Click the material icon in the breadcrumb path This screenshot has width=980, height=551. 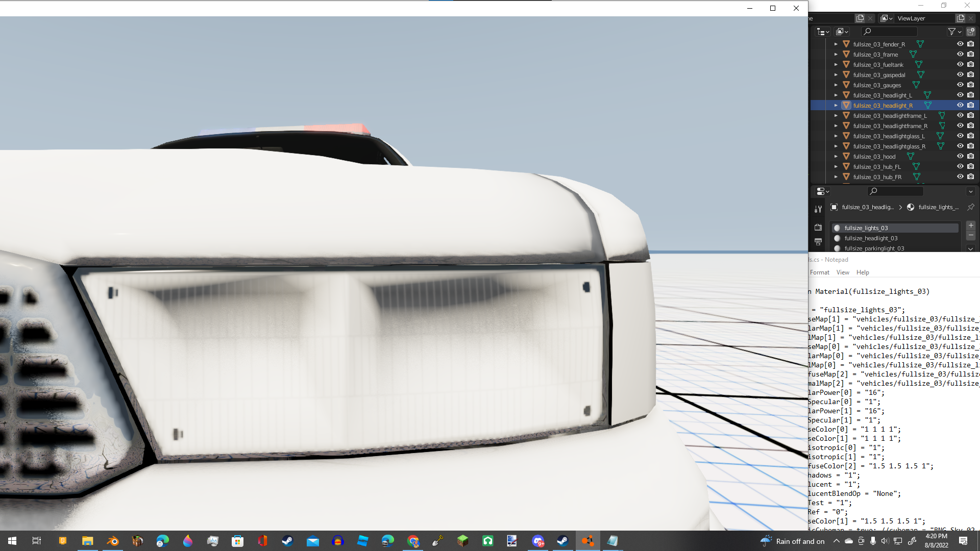tap(911, 207)
